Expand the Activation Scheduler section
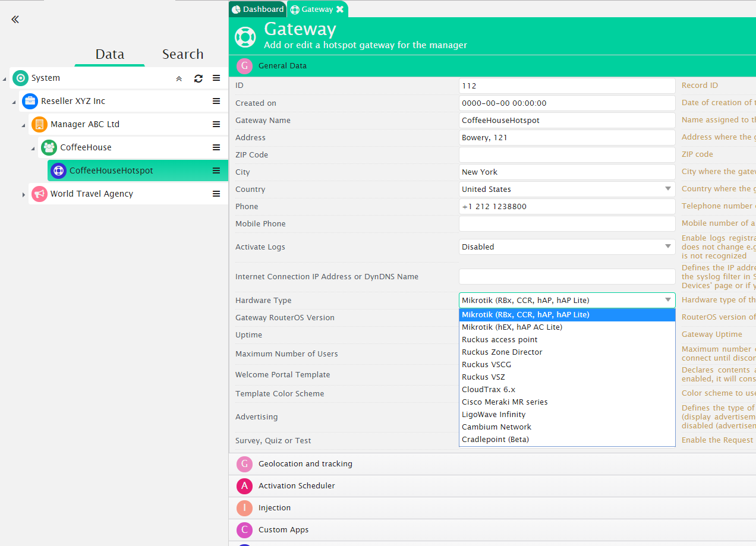Screen dimensions: 756x546 (x=297, y=485)
